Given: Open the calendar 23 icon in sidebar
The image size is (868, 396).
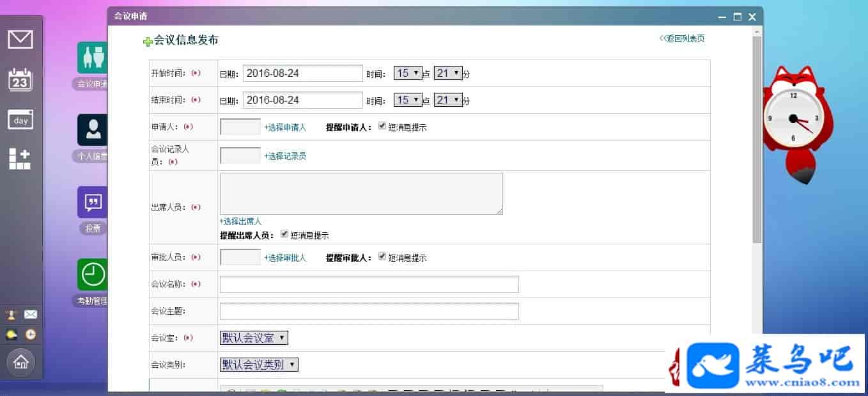Looking at the screenshot, I should click(20, 79).
